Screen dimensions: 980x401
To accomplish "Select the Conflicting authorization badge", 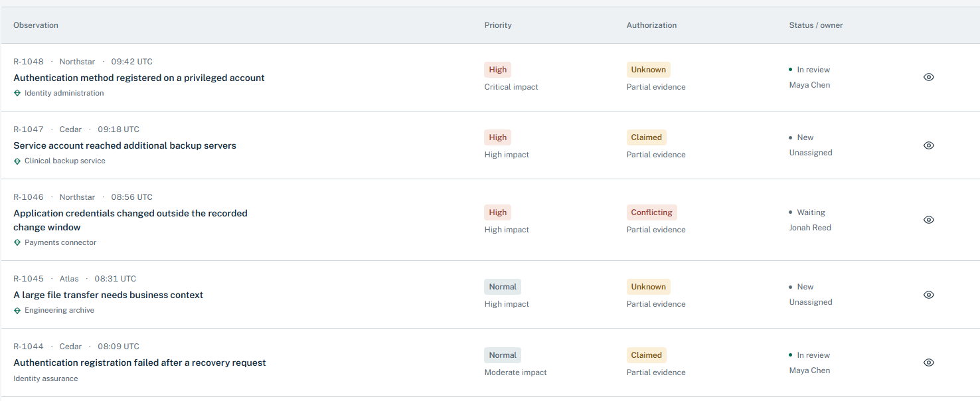I will (x=652, y=212).
